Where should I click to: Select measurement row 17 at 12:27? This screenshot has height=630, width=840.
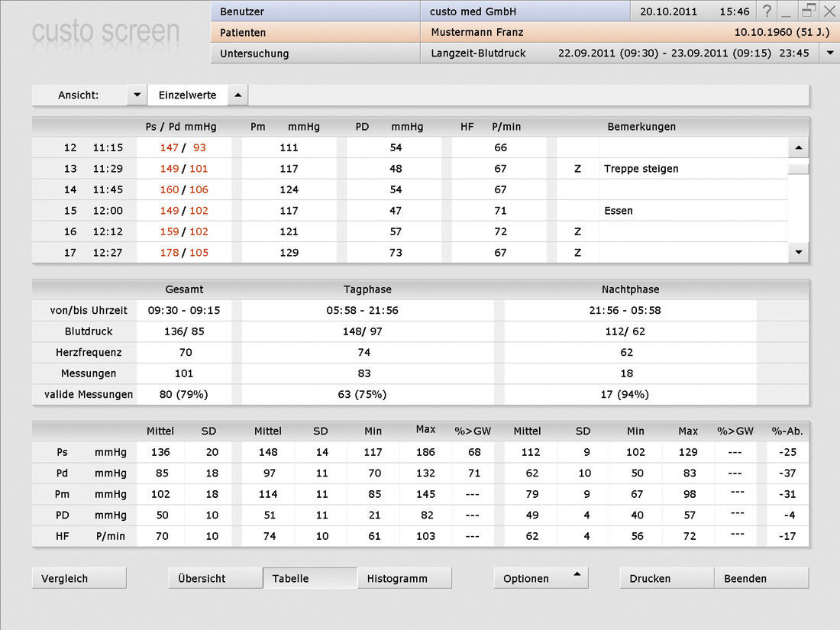410,252
